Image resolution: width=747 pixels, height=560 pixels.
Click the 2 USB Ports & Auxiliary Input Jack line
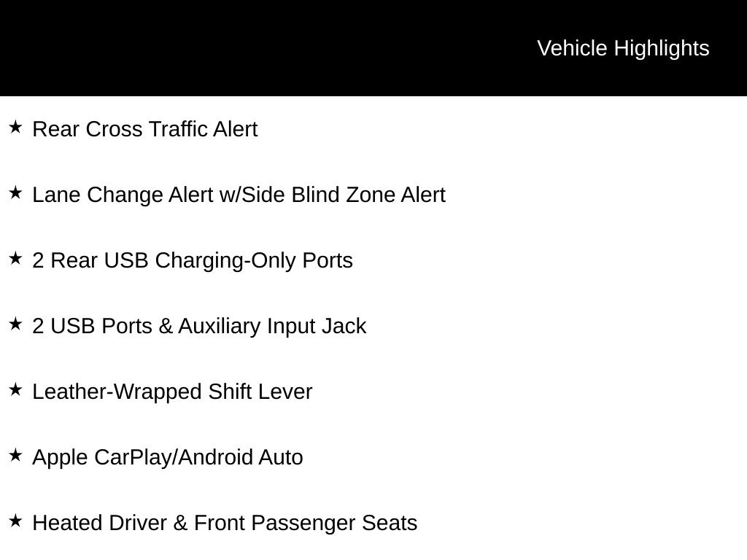tap(199, 326)
